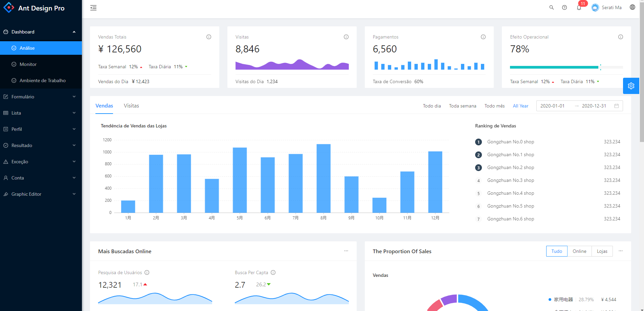Click the info icon beside Pesquisa de Usuários
644x311 pixels.
[x=147, y=272]
